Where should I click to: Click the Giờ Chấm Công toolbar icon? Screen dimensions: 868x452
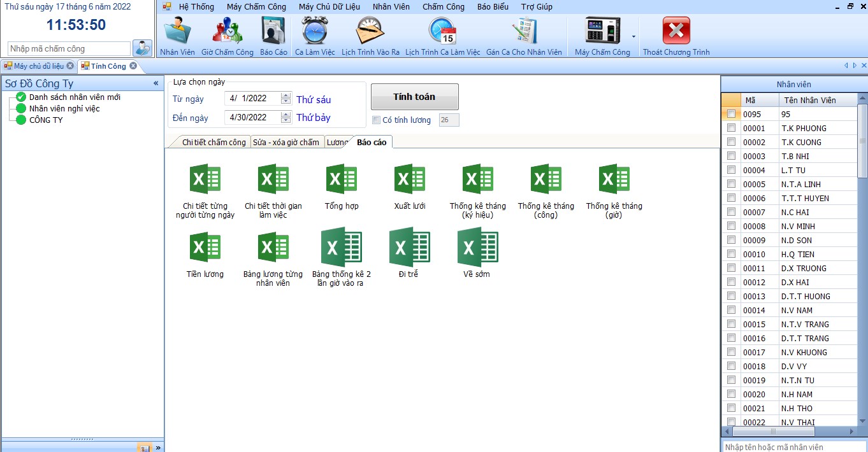[227, 31]
